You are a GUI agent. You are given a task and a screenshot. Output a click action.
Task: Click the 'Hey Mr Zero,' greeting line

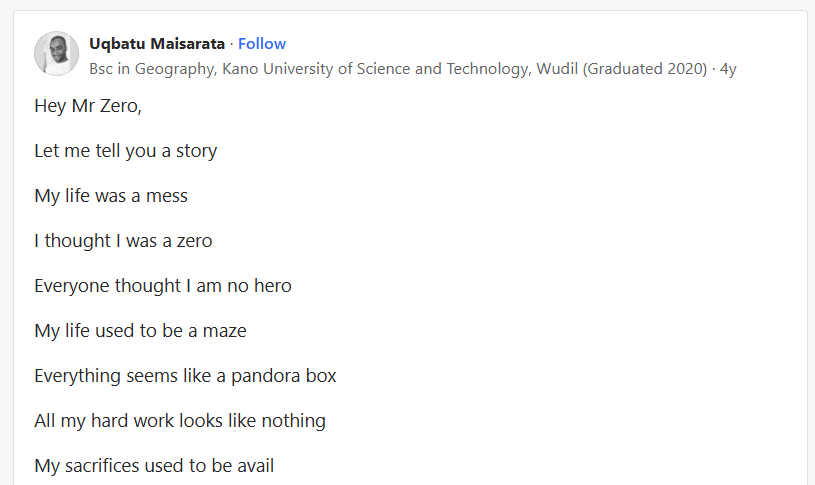click(88, 106)
